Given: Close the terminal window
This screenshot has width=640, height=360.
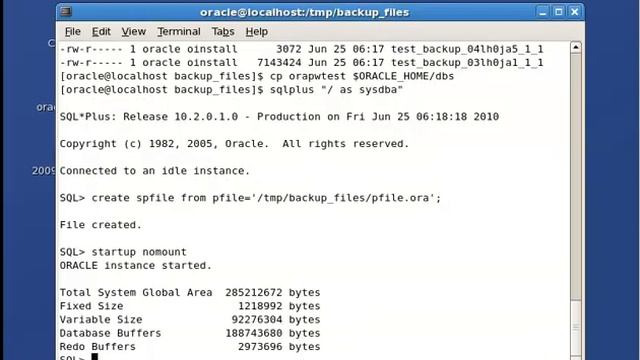Looking at the screenshot, I should [x=574, y=12].
